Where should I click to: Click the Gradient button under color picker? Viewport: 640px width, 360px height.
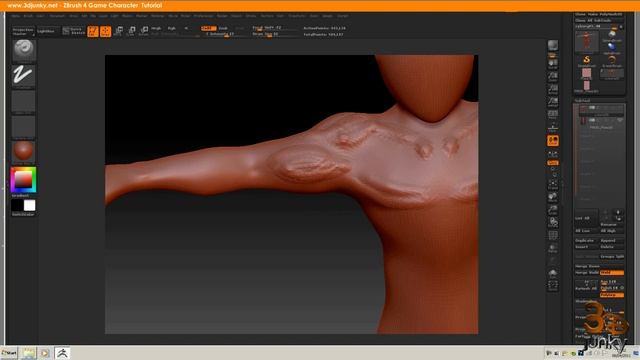click(x=20, y=196)
